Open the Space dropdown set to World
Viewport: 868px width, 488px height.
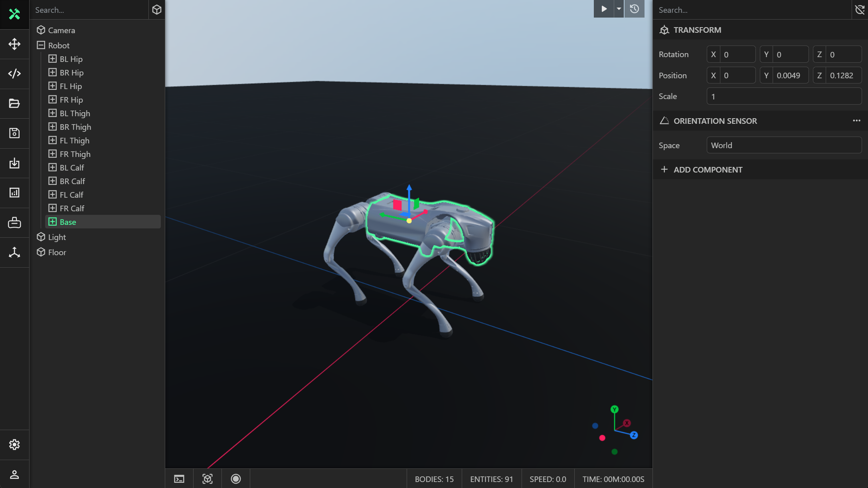coord(784,145)
